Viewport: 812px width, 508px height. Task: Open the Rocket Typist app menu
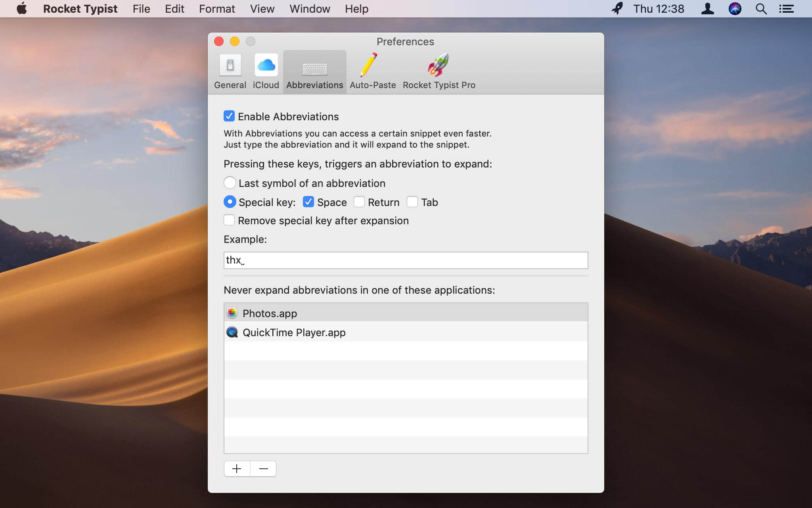pyautogui.click(x=80, y=9)
